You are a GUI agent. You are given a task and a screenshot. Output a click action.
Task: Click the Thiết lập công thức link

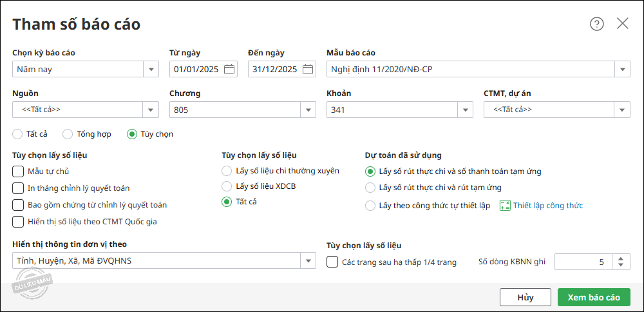point(548,206)
